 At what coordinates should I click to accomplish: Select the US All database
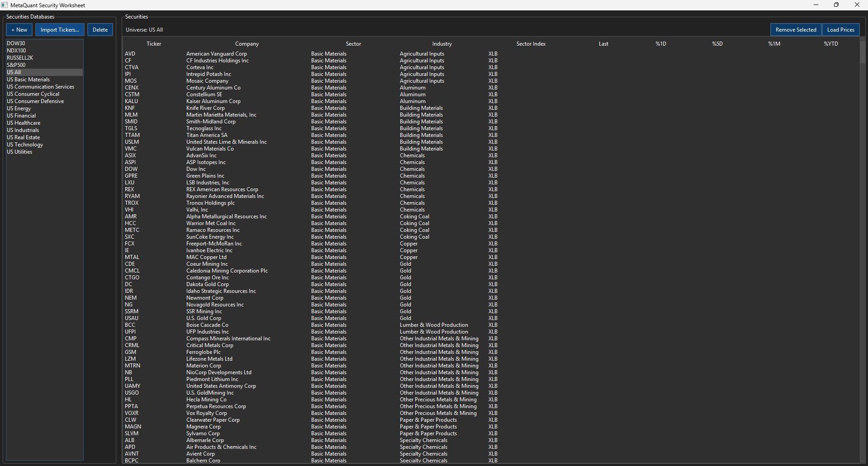pos(44,72)
